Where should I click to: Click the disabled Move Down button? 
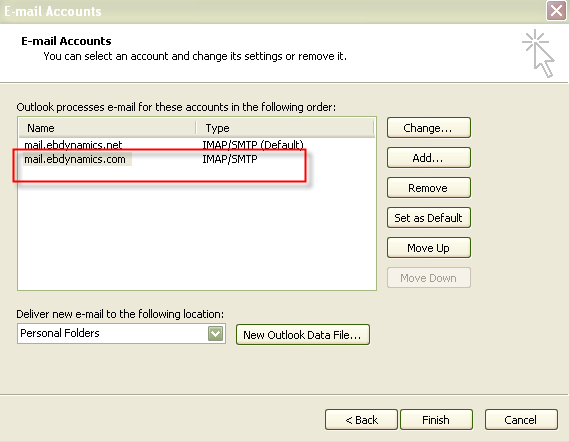pyautogui.click(x=429, y=278)
